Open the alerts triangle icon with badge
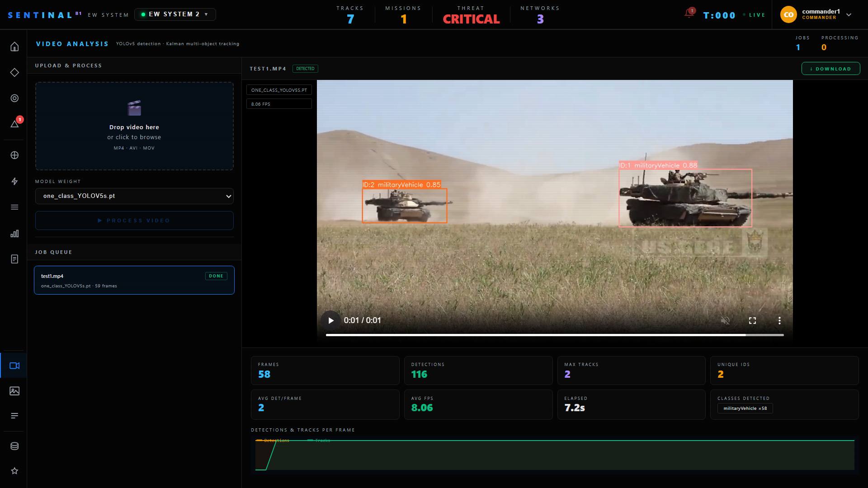This screenshot has width=868, height=488. [x=14, y=124]
